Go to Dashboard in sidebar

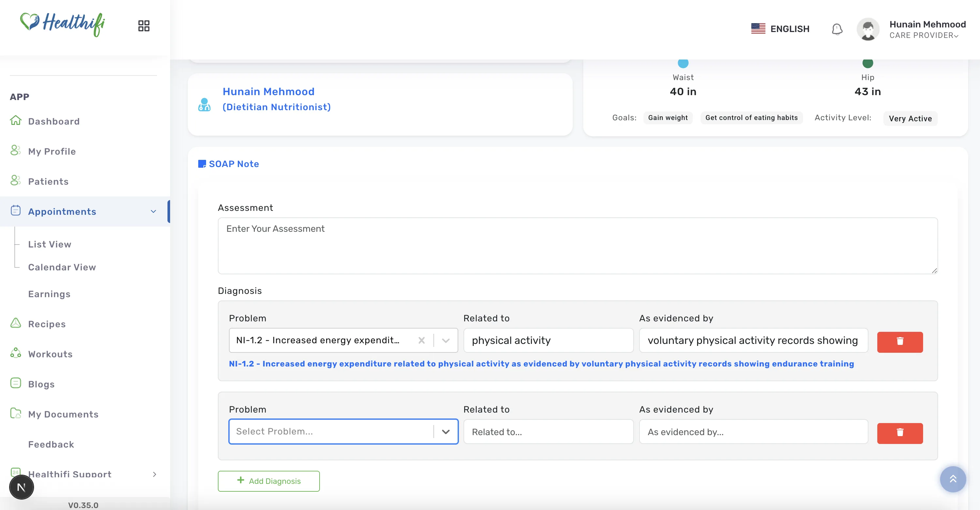[x=54, y=121]
